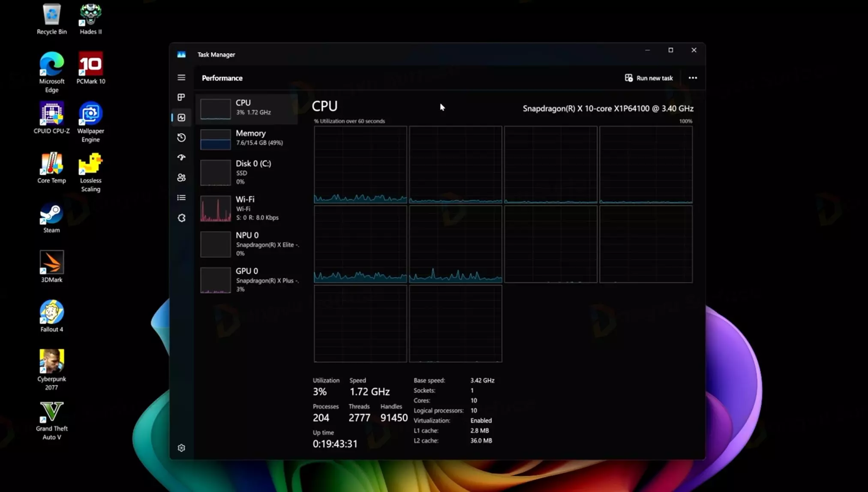
Task: Open CPUID CPU-Z desktop shortcut
Action: (x=51, y=118)
